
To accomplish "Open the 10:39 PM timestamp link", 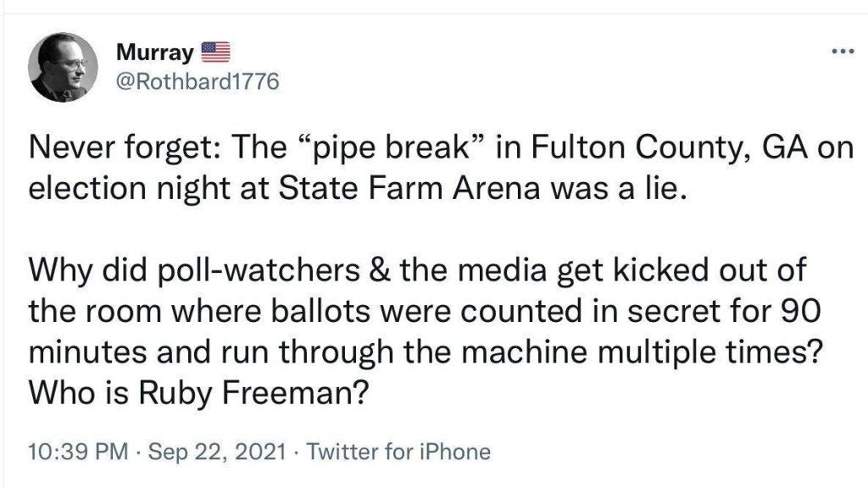I will [x=78, y=452].
